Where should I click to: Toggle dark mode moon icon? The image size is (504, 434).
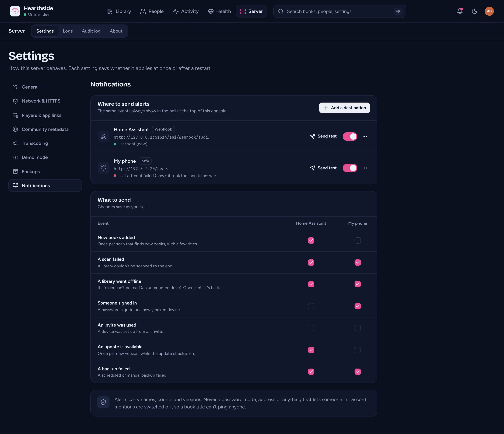(474, 11)
